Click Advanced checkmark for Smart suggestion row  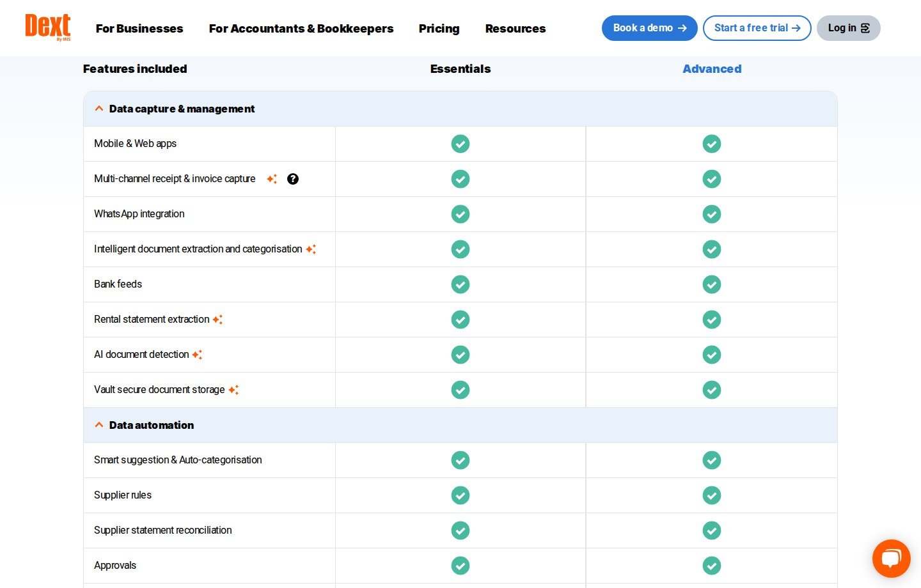click(712, 460)
